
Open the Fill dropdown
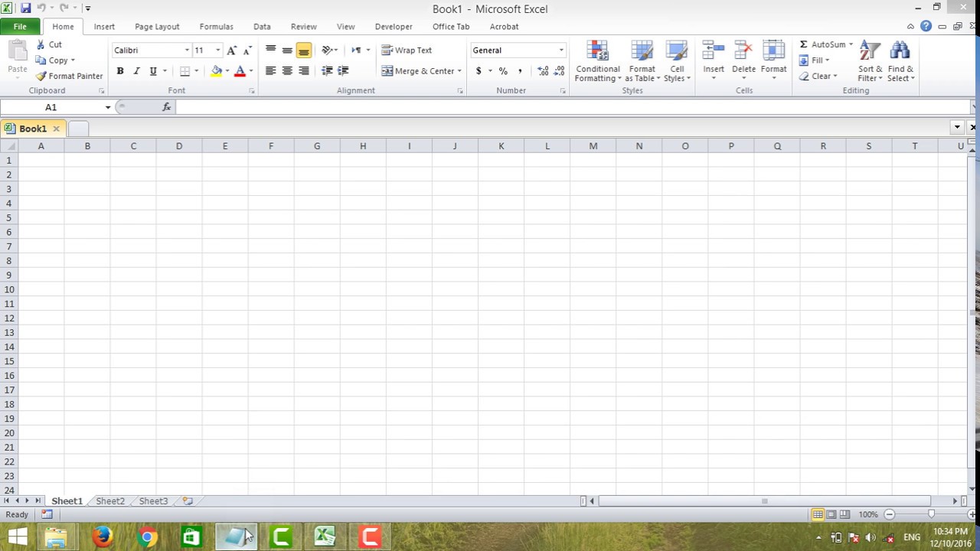(x=814, y=60)
